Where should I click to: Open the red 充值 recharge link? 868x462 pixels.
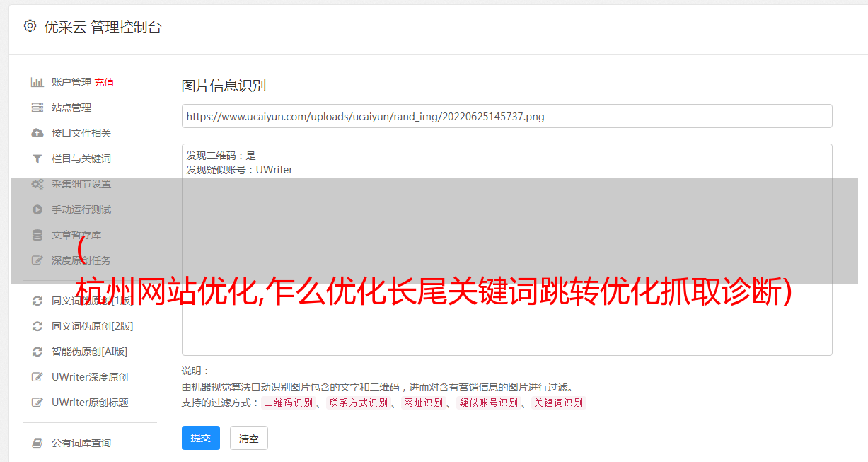pos(104,82)
